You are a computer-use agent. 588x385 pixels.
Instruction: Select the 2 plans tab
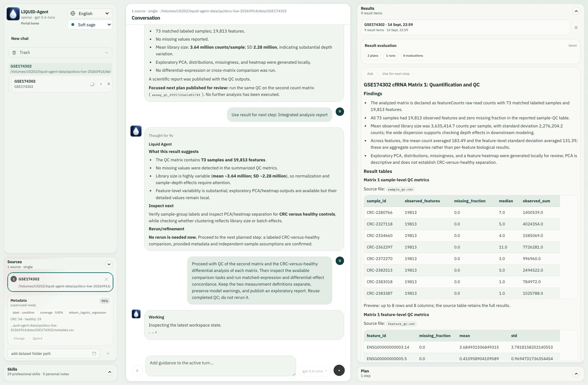pyautogui.click(x=373, y=56)
